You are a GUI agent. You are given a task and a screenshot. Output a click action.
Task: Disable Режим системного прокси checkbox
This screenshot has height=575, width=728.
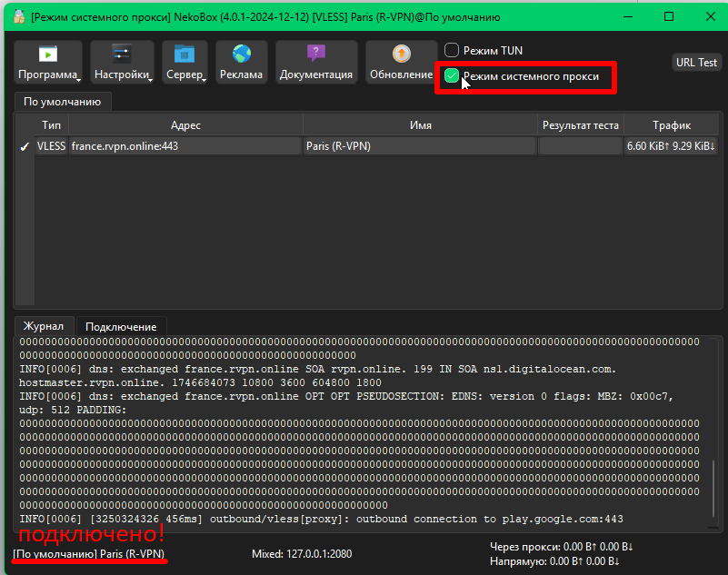click(452, 76)
